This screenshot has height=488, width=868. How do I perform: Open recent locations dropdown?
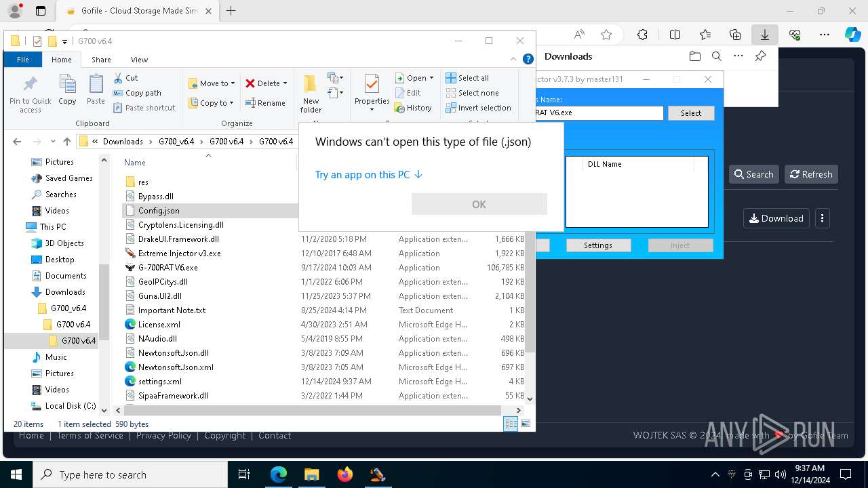[x=52, y=142]
